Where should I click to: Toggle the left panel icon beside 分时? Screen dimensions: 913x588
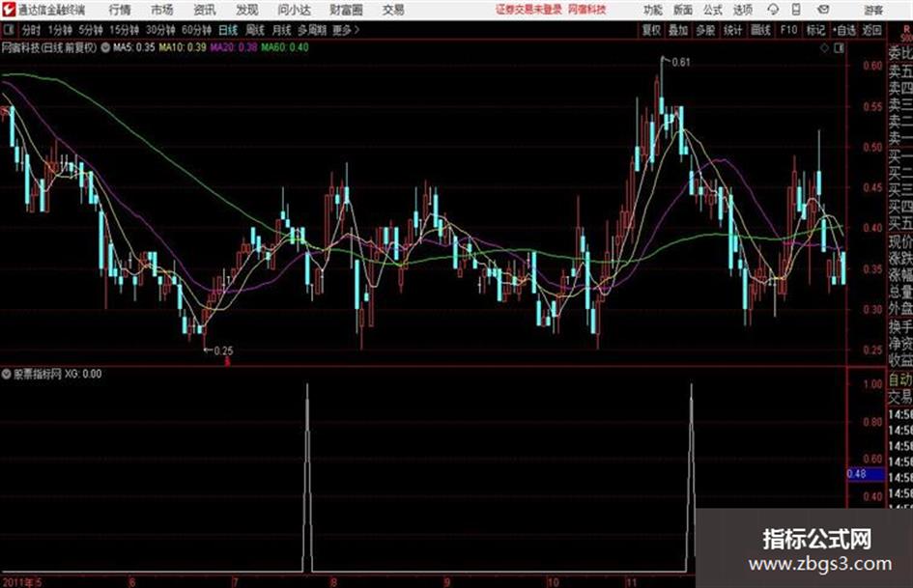pos(8,30)
